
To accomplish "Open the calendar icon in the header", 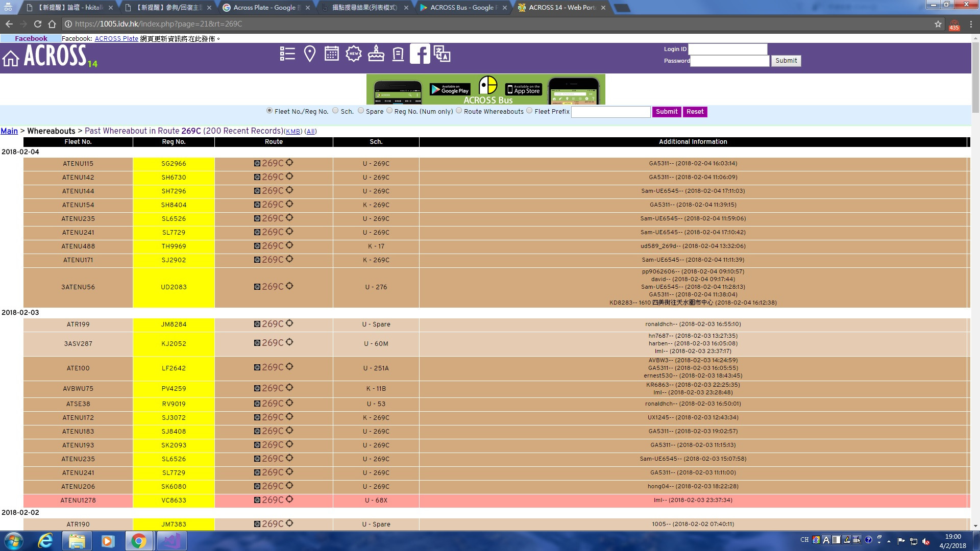I will [x=332, y=54].
